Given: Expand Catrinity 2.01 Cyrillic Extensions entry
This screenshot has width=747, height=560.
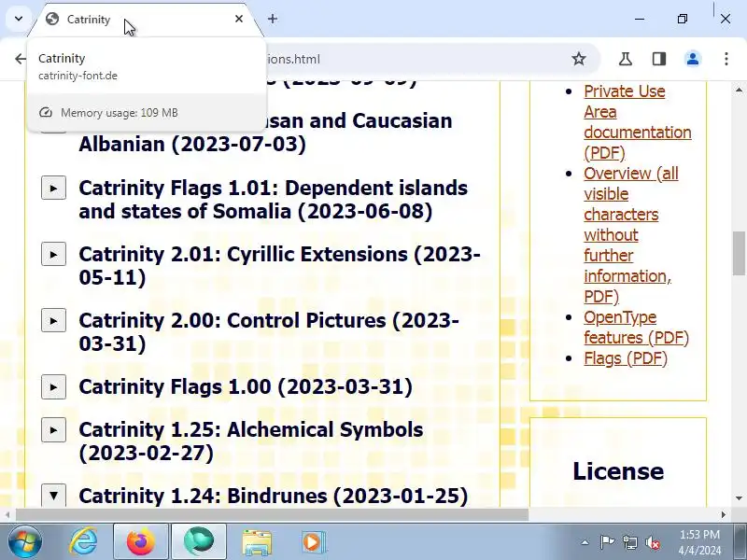Looking at the screenshot, I should point(53,254).
